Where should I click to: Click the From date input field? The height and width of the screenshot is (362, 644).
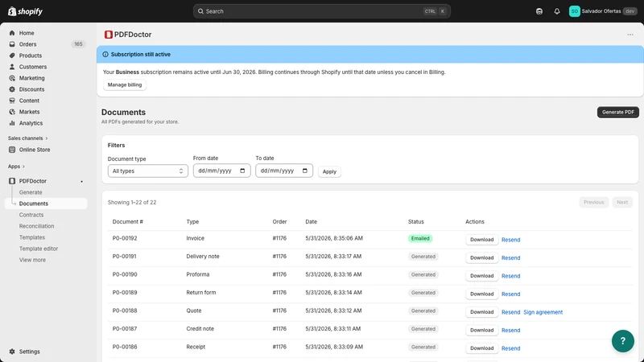(x=222, y=171)
